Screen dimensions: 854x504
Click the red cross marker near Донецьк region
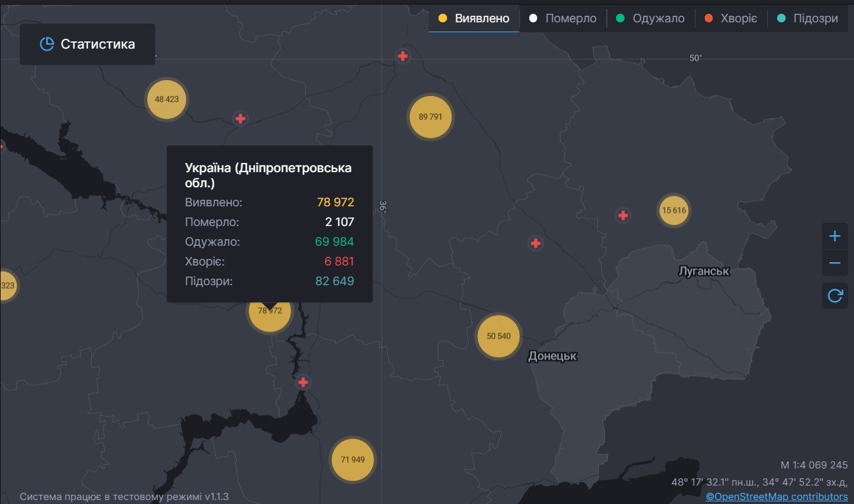point(536,243)
